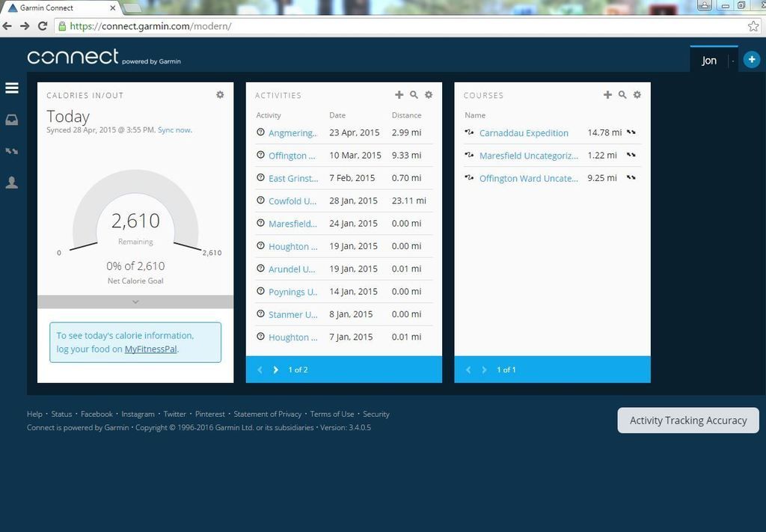Open Maresfield Uncategorized course link

[529, 156]
